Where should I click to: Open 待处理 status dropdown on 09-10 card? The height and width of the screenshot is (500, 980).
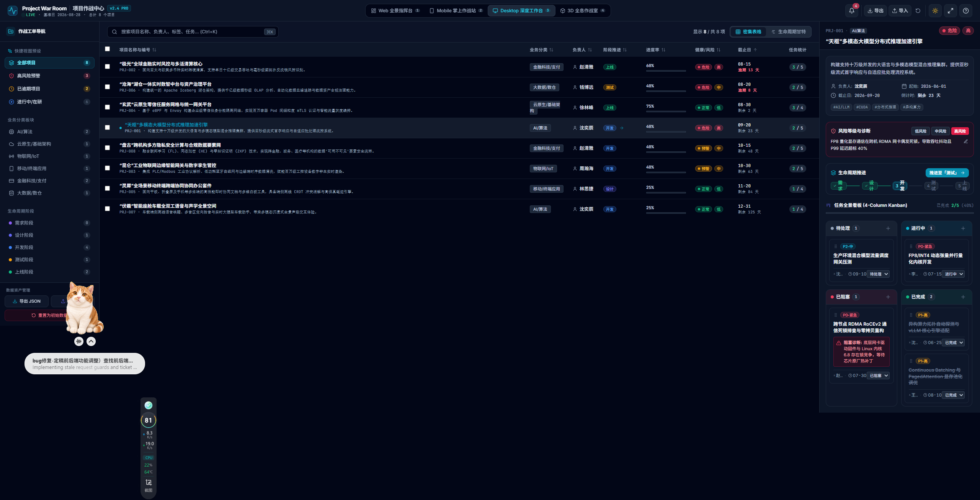pyautogui.click(x=878, y=274)
